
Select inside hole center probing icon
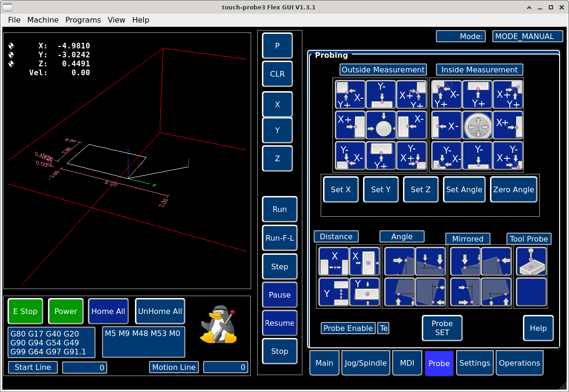coord(478,125)
